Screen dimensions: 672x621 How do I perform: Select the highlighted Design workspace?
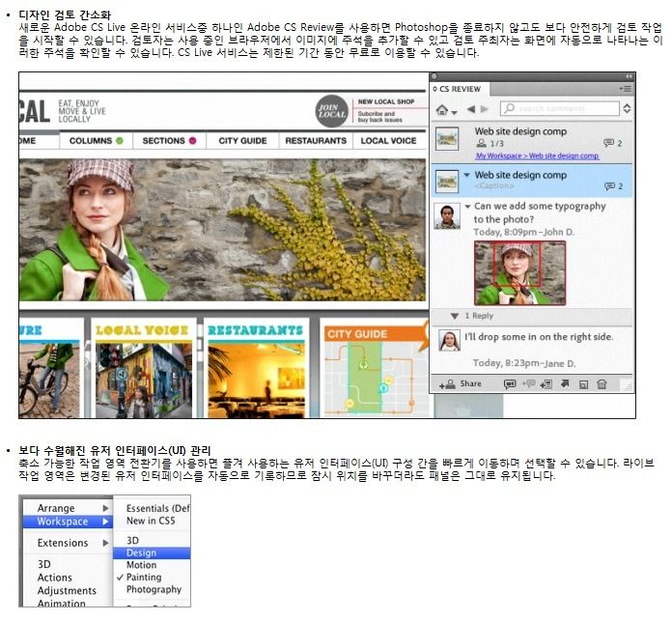tap(152, 552)
